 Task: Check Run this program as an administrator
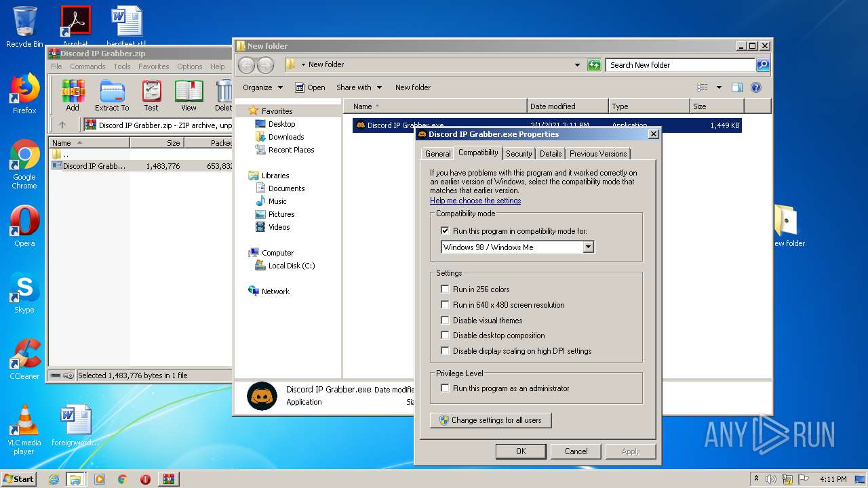click(445, 388)
